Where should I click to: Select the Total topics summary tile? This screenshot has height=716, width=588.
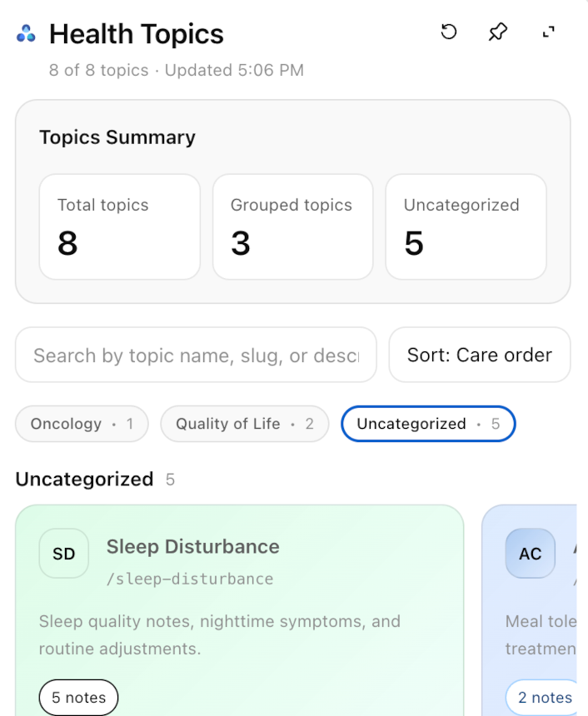pos(120,226)
